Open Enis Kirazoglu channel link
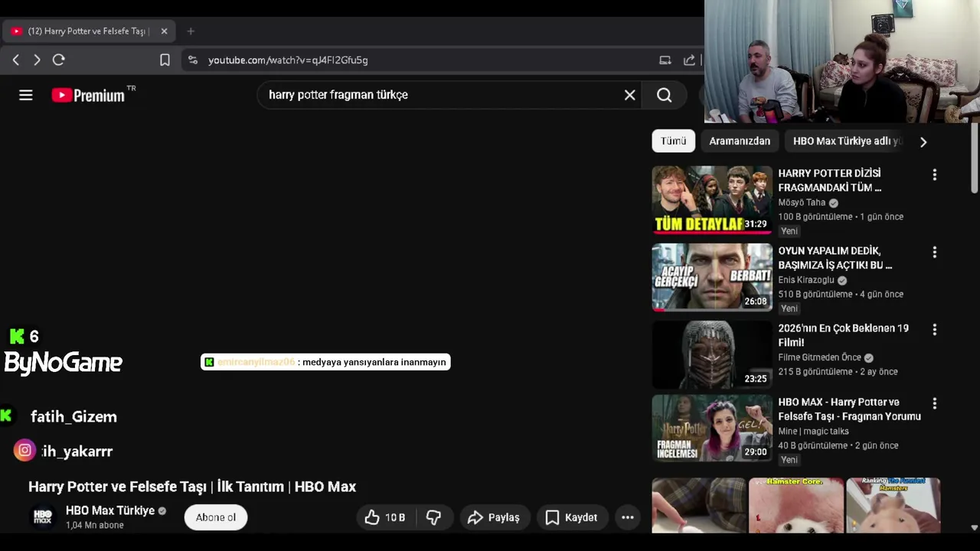The height and width of the screenshot is (551, 980). (806, 280)
